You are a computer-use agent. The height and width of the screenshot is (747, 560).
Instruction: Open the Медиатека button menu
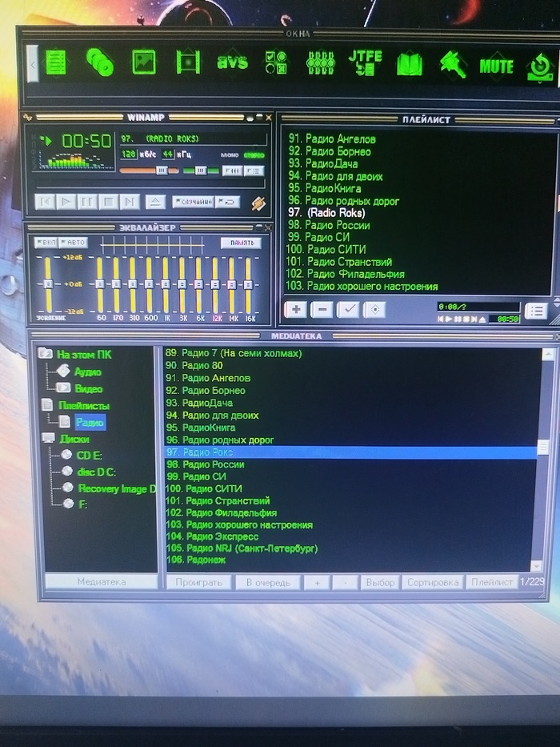pos(101,582)
